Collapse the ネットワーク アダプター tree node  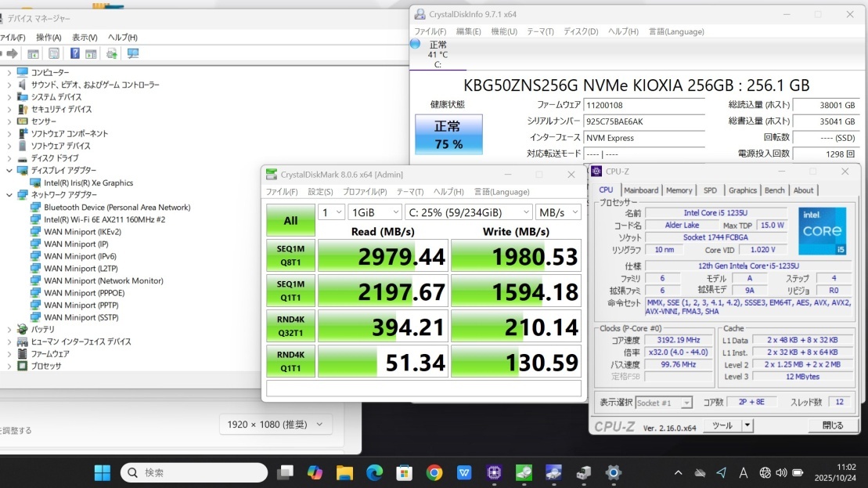tap(9, 195)
